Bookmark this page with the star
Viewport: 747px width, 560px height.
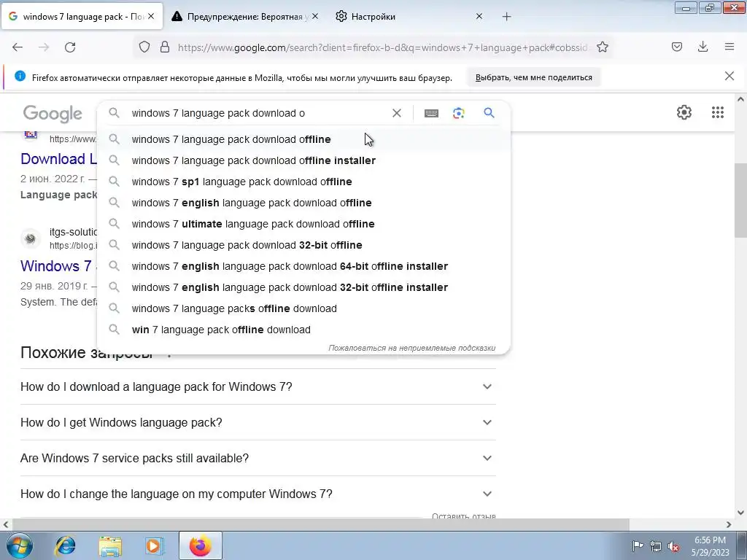tap(602, 47)
